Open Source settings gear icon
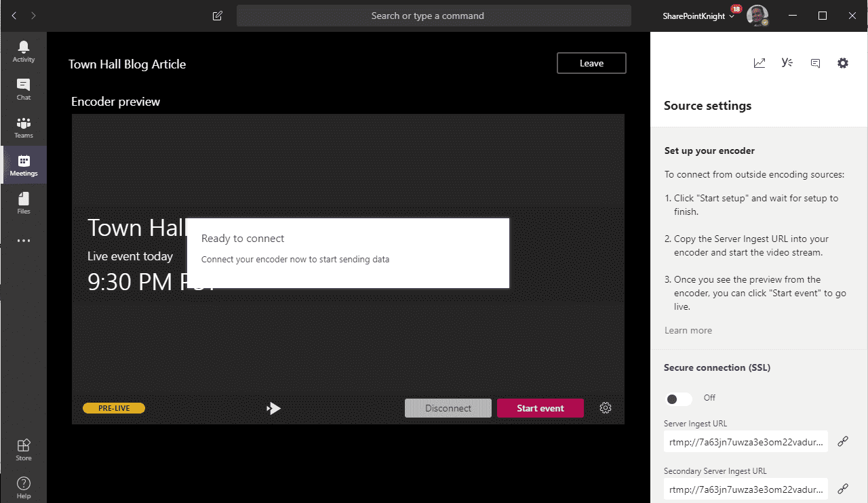Viewport: 868px width, 503px height. [x=843, y=63]
